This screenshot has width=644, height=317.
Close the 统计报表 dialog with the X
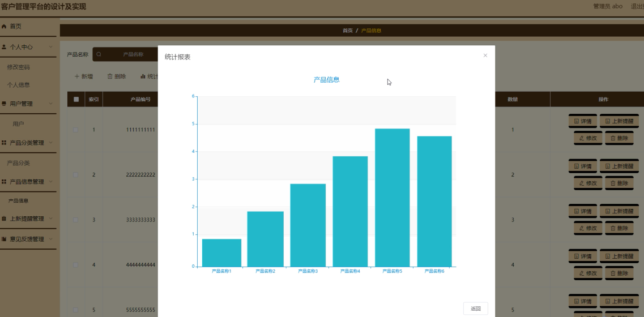485,55
